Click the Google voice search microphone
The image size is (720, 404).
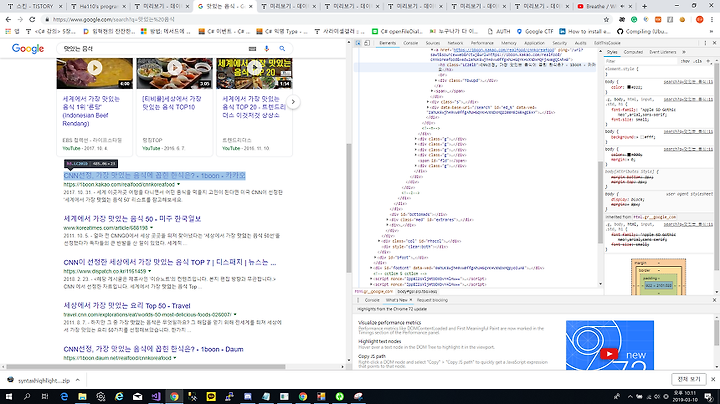pos(266,49)
